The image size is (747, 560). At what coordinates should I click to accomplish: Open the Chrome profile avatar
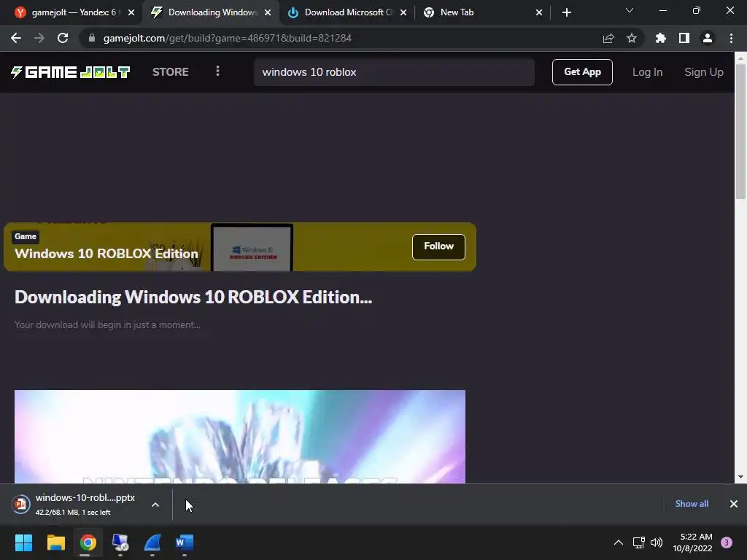pyautogui.click(x=708, y=38)
